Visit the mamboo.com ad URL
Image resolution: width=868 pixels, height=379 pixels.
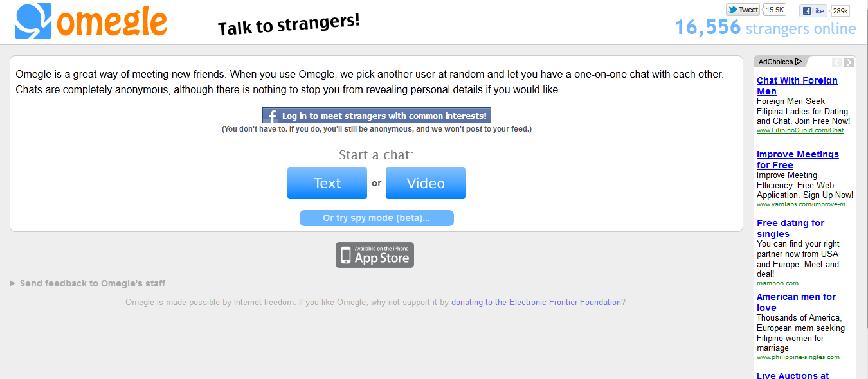click(777, 283)
